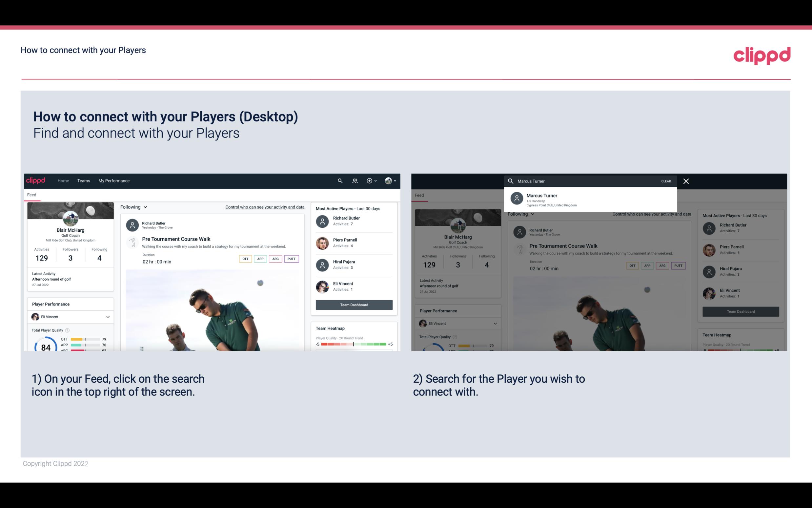Select the Home tab in navigation
Image resolution: width=812 pixels, height=508 pixels.
[x=63, y=180]
